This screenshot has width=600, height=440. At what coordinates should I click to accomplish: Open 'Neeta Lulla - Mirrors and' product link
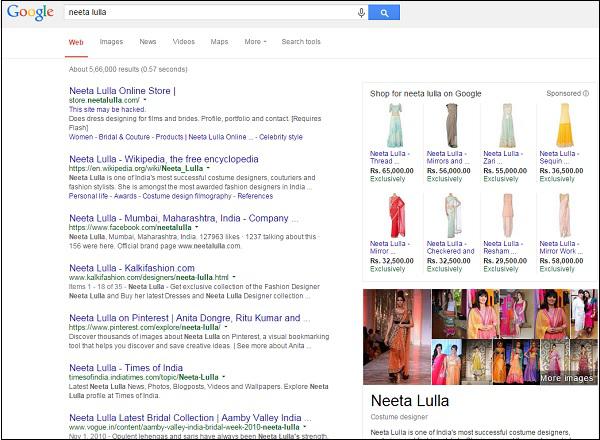coord(447,157)
